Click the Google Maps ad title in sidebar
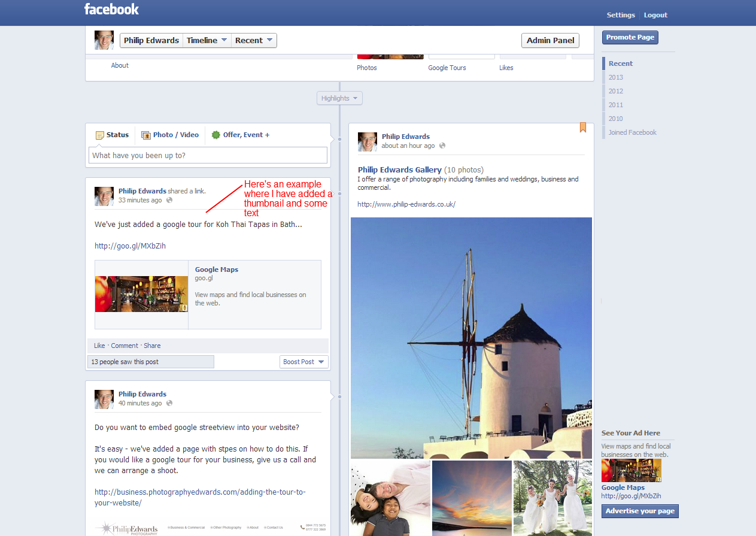The width and height of the screenshot is (756, 536). coord(623,487)
